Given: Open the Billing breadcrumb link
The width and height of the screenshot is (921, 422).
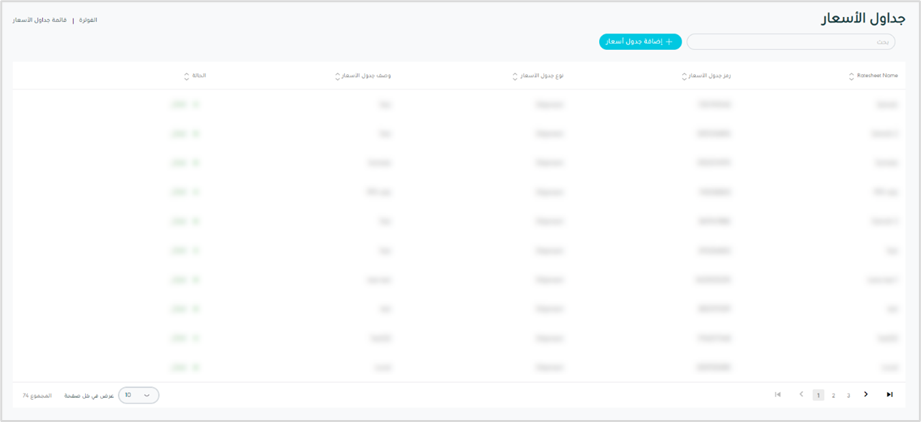Looking at the screenshot, I should 88,20.
